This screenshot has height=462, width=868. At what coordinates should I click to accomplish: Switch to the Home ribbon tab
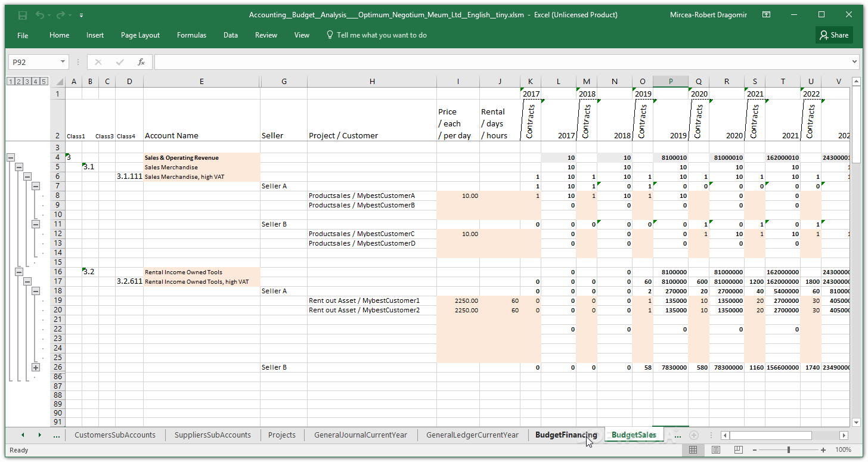pos(59,35)
